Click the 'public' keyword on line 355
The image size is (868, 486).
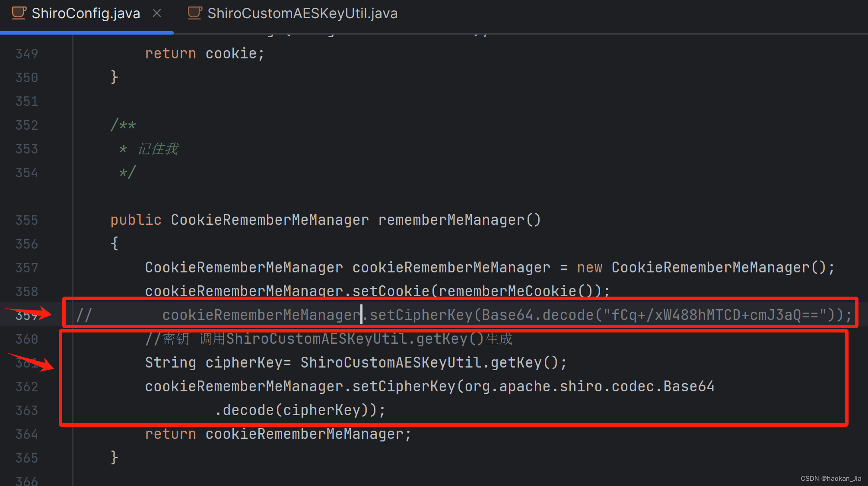(136, 220)
